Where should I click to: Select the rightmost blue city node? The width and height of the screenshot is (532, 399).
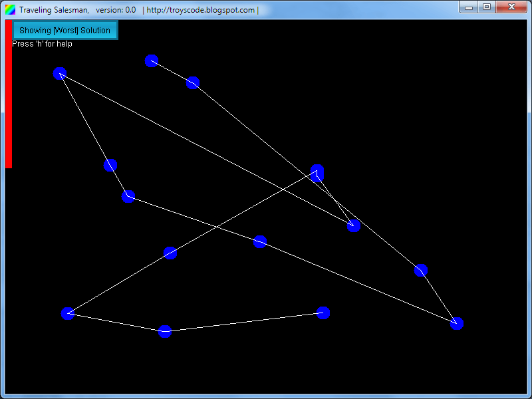[x=457, y=323]
